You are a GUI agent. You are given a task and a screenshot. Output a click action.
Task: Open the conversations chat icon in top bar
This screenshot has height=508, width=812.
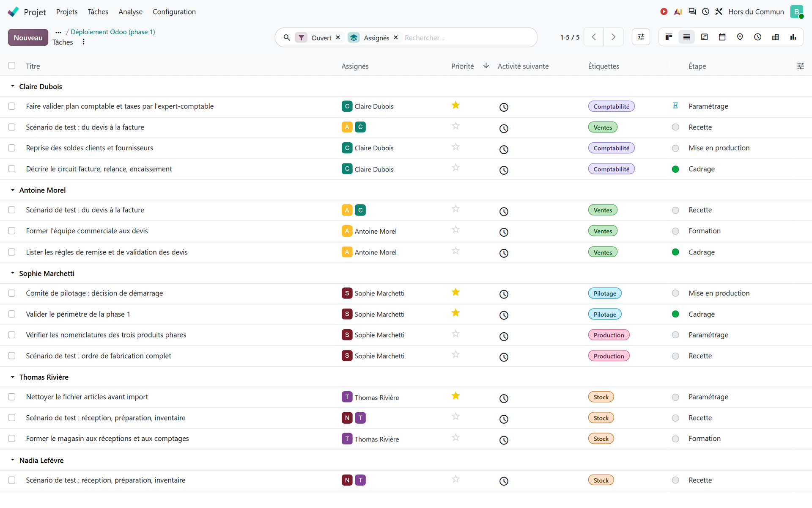[692, 12]
